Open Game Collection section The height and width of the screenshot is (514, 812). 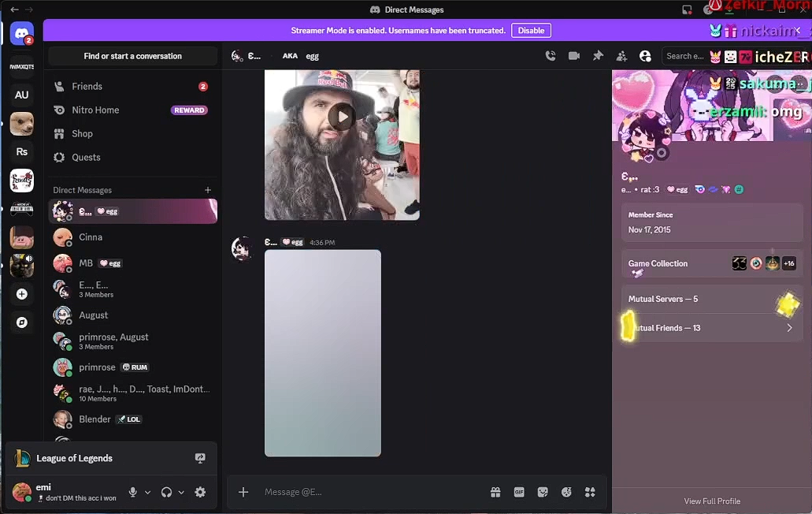coord(713,265)
